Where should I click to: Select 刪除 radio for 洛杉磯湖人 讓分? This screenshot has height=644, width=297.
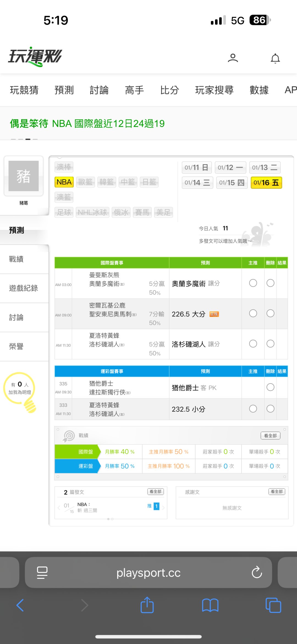pyautogui.click(x=270, y=344)
